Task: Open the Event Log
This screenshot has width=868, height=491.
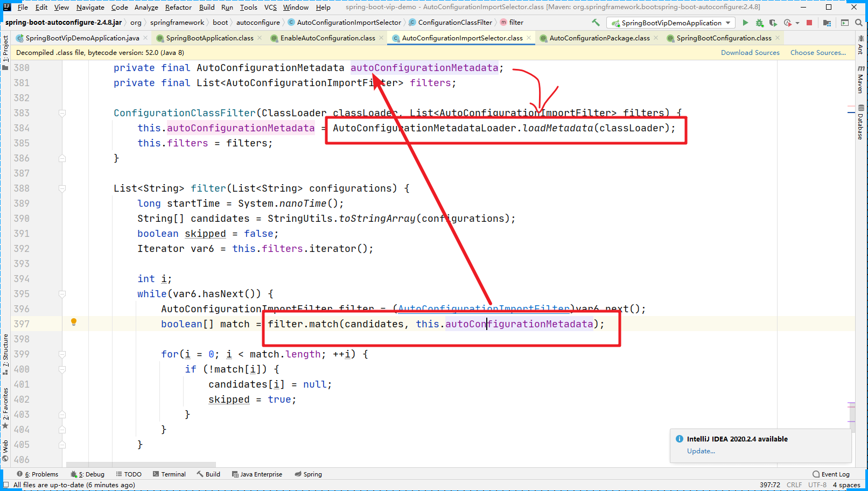Action: pyautogui.click(x=831, y=474)
